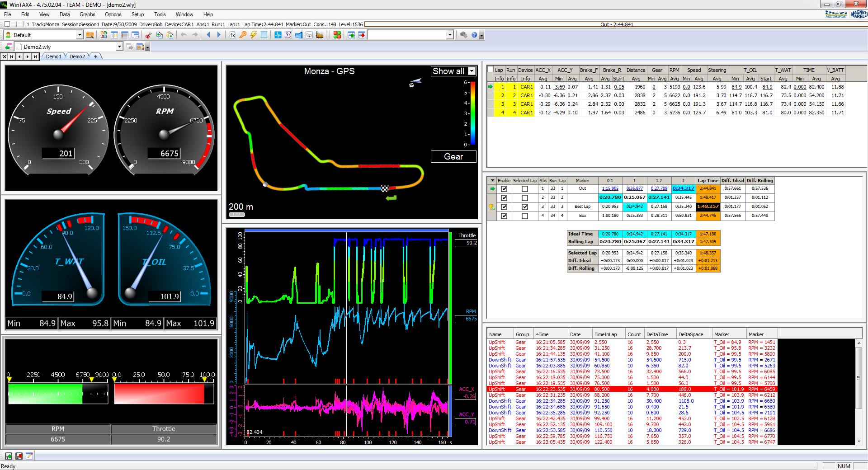Click the gear color scale legend
The width and height of the screenshot is (868, 470).
pyautogui.click(x=473, y=113)
